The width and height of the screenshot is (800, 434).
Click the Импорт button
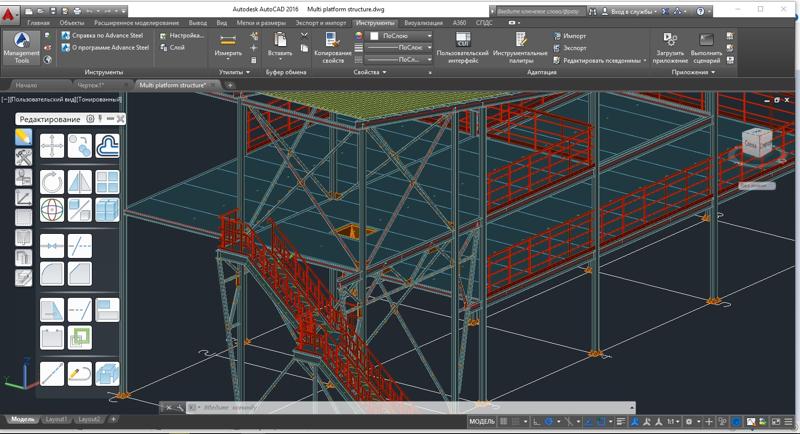pos(570,36)
